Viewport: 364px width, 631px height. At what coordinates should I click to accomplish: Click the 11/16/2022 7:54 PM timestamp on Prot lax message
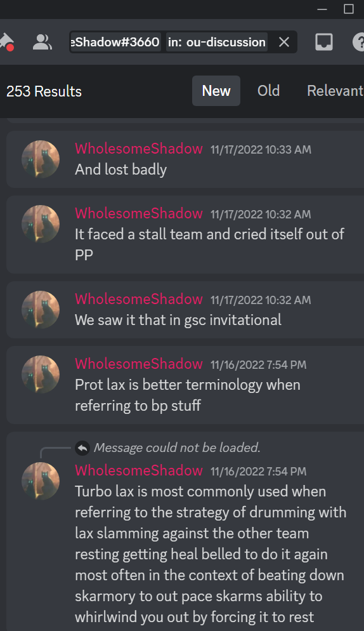tap(258, 365)
